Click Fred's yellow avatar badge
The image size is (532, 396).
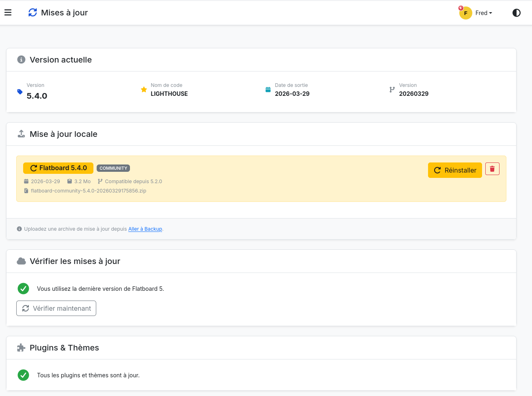pos(465,13)
